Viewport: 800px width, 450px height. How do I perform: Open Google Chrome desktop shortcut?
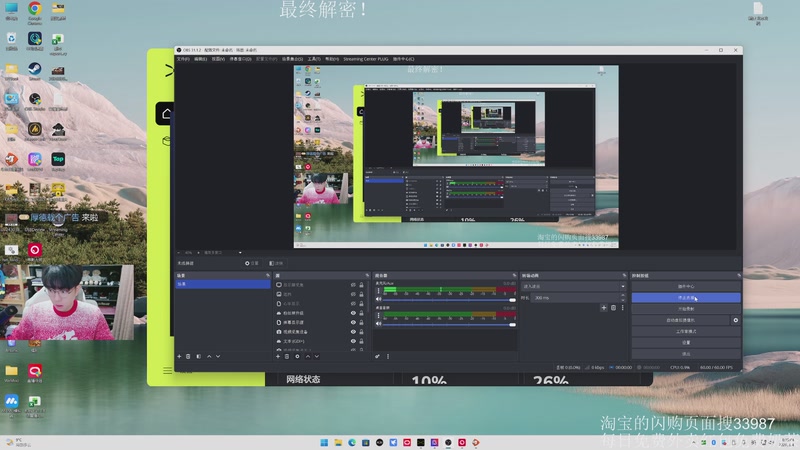coord(35,13)
